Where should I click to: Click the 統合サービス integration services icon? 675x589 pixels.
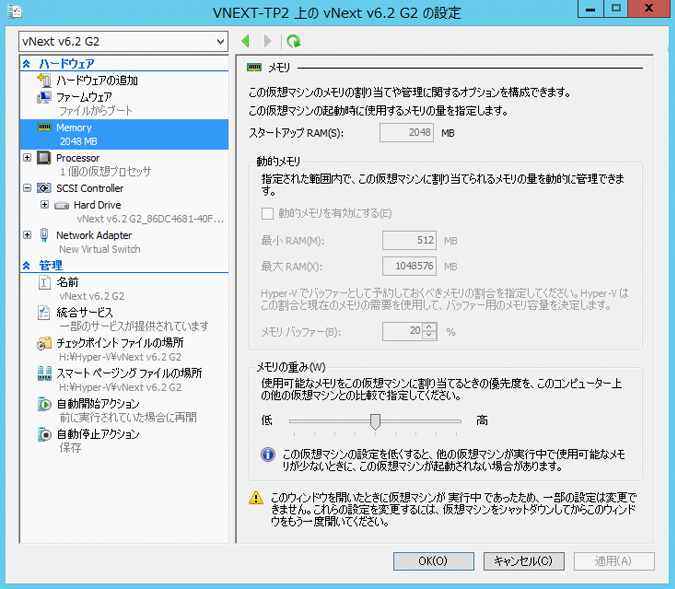44,313
